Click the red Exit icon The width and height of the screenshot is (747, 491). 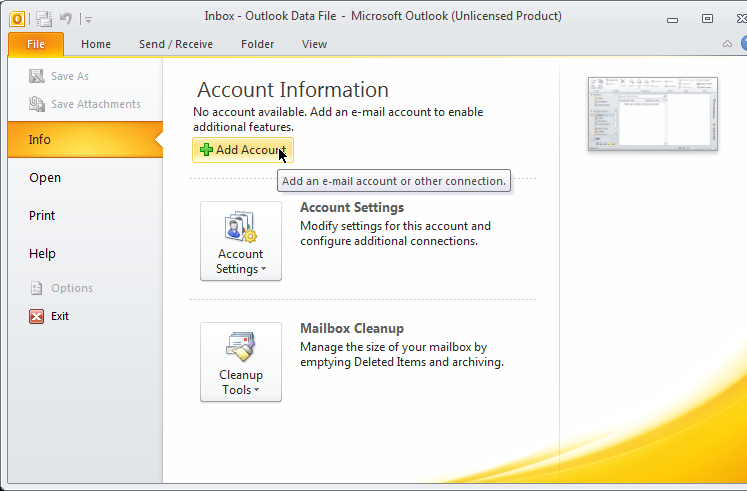37,316
